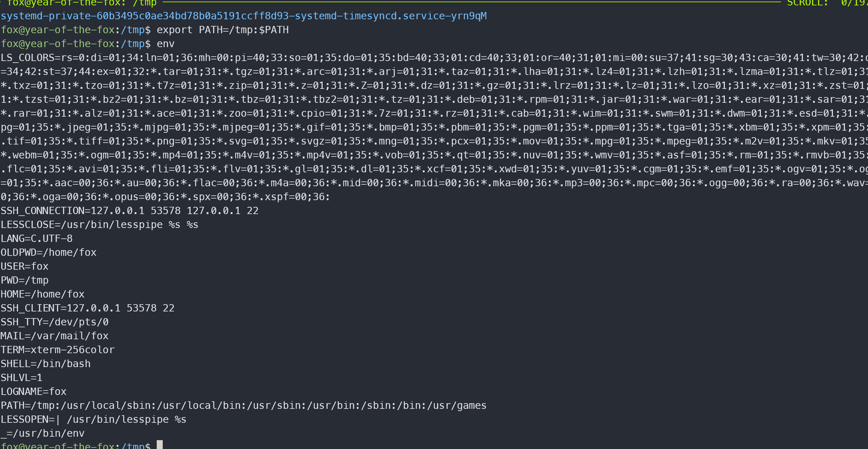This screenshot has height=449, width=868.
Task: Click the systemd-private timesyncd directory name
Action: 244,16
